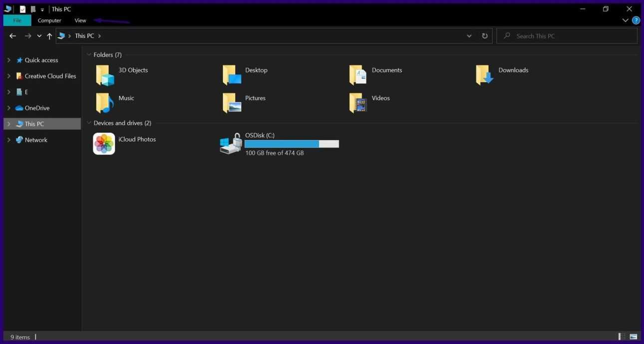The height and width of the screenshot is (344, 644).
Task: Click the OSDisk storage usage bar
Action: [x=292, y=144]
